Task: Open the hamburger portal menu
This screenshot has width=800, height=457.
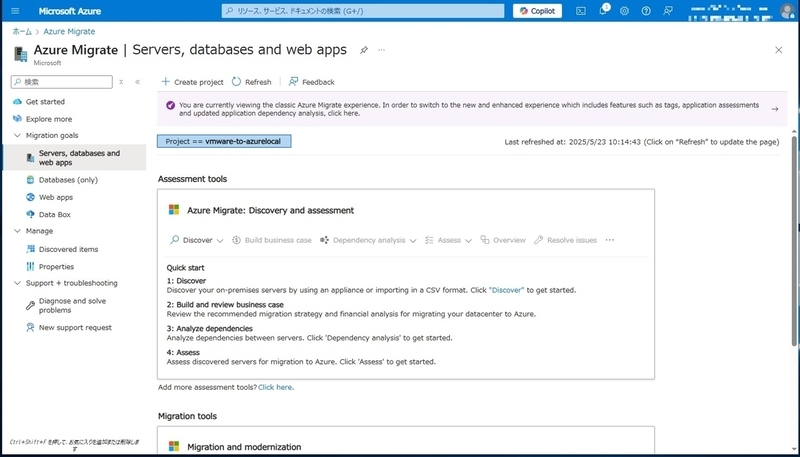Action: coord(15,11)
